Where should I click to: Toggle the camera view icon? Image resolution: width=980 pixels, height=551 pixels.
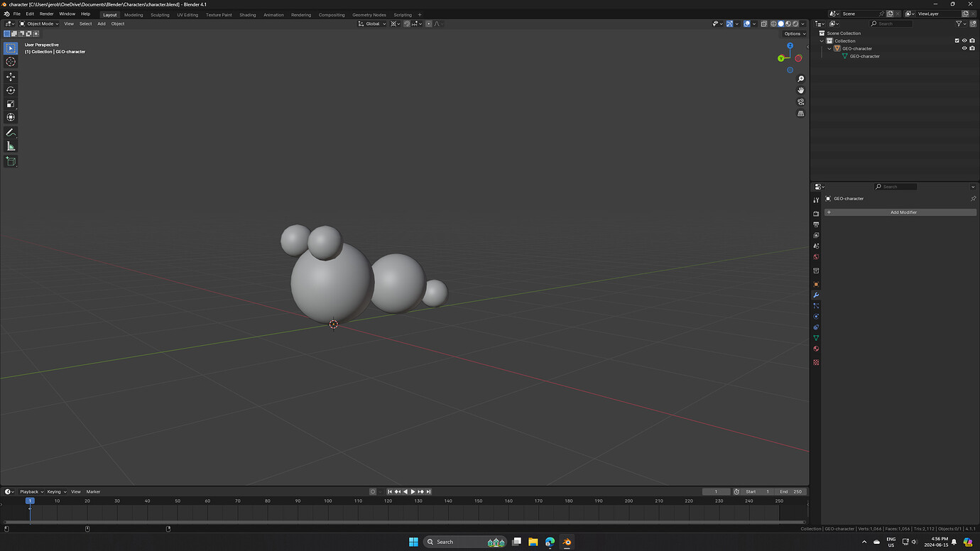801,102
